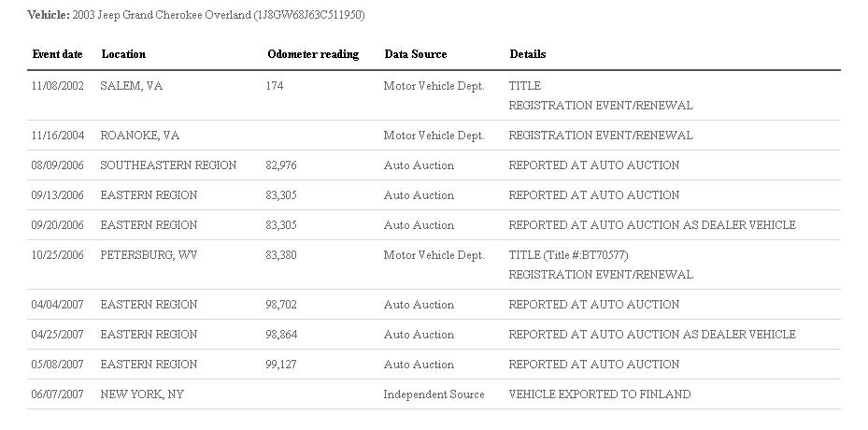This screenshot has height=430, width=868.
Task: Click the PETERSBURG, WV location cell
Action: (149, 255)
